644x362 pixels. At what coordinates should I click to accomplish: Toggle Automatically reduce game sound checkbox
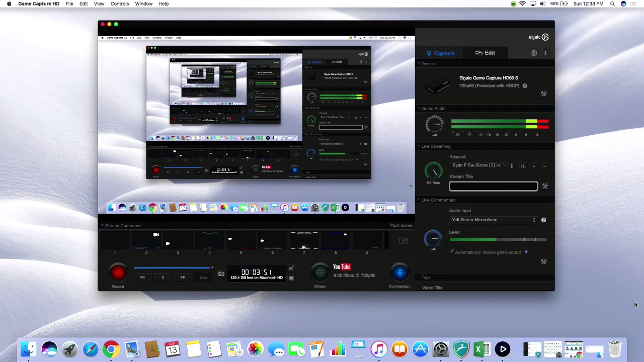pos(452,252)
